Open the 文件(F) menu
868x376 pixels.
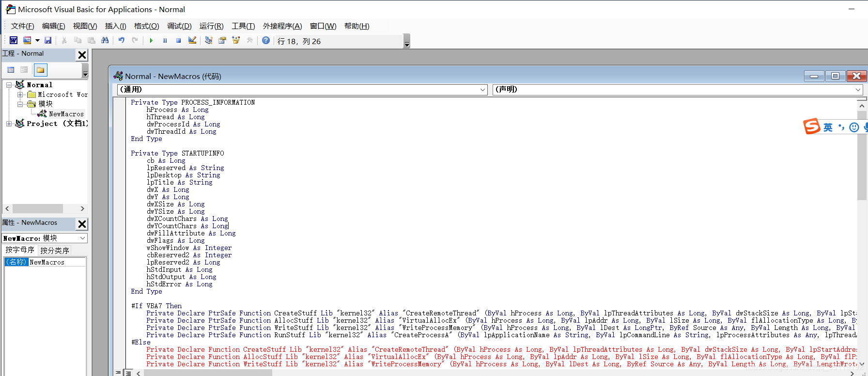coord(23,26)
